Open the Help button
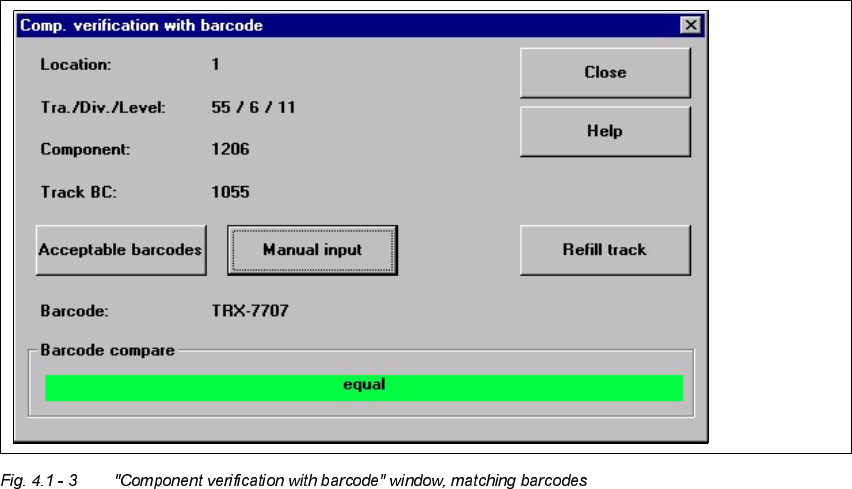The width and height of the screenshot is (852, 489). [x=605, y=131]
